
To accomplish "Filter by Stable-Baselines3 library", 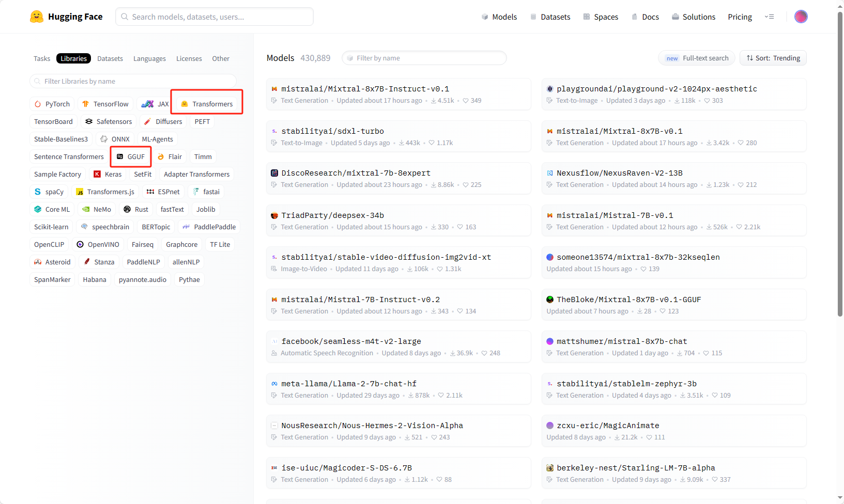I will tap(61, 139).
